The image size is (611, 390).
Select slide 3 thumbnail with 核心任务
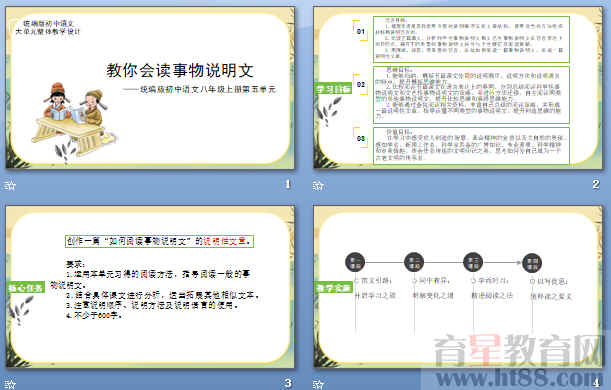click(150, 287)
